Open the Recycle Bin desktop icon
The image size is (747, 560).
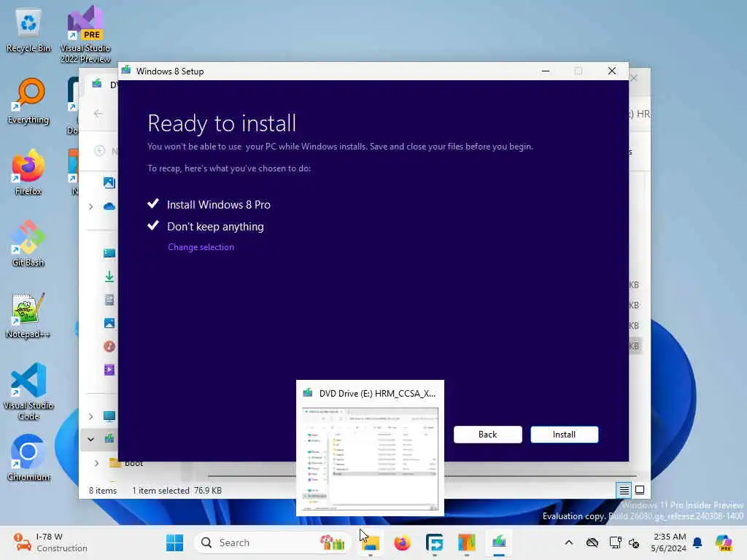tap(28, 31)
